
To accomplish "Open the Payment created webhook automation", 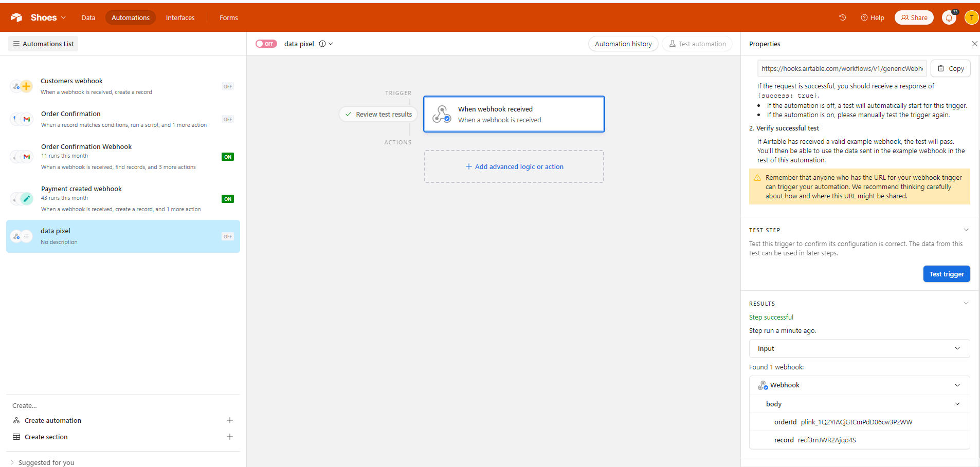I will click(123, 199).
